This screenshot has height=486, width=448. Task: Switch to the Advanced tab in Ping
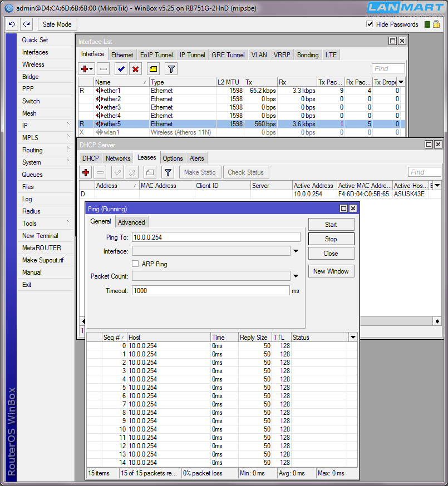[131, 222]
